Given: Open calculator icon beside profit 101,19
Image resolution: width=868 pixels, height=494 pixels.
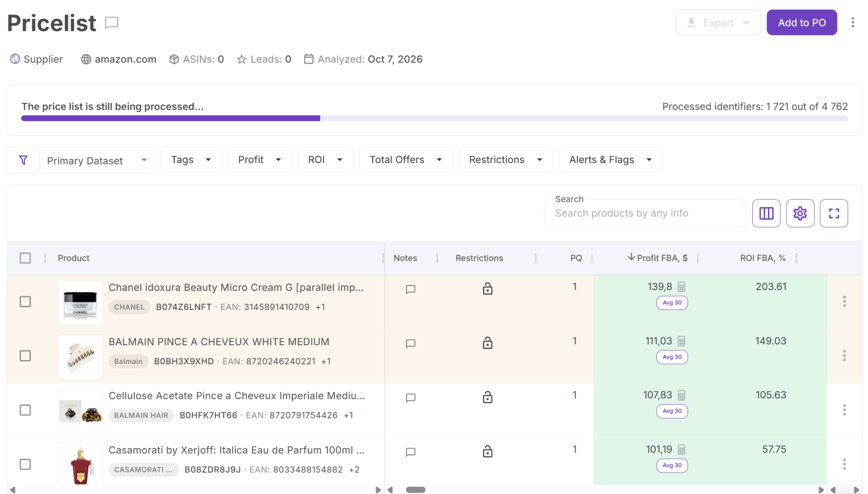Looking at the screenshot, I should pos(681,449).
